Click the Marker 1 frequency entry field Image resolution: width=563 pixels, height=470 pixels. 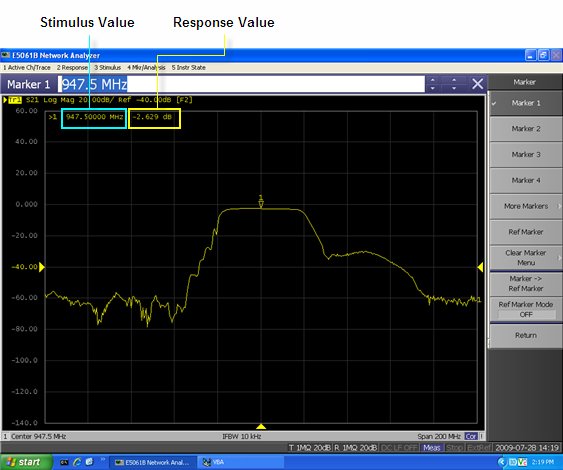coord(241,84)
